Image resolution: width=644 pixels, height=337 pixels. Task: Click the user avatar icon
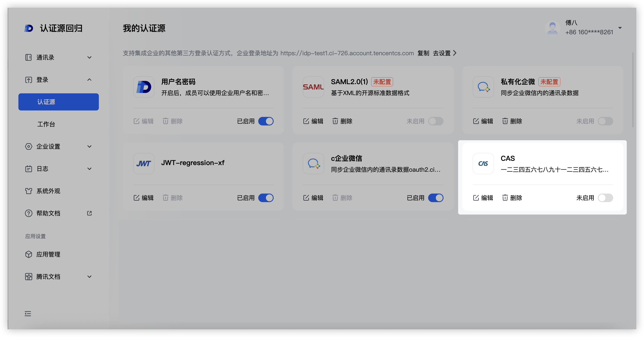(x=552, y=28)
